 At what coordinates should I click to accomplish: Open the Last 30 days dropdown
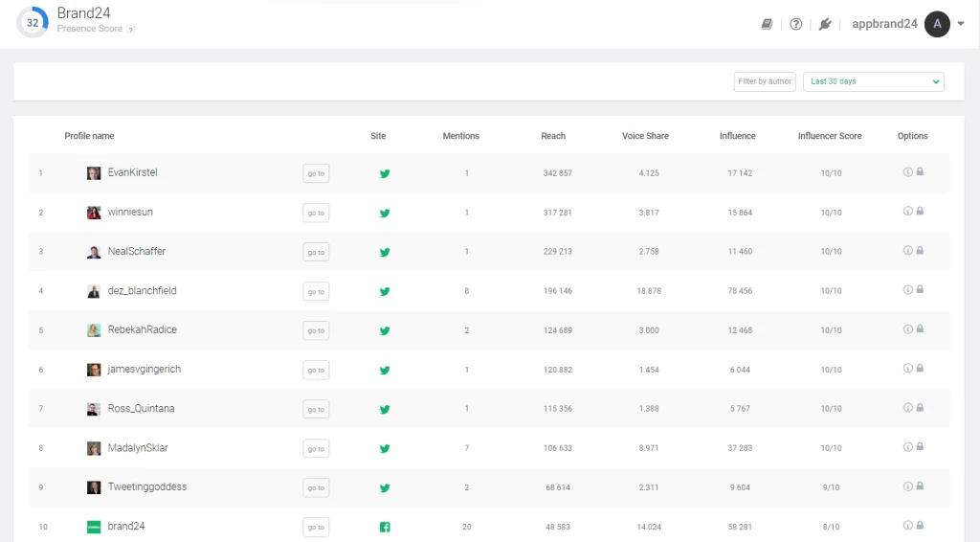click(873, 81)
